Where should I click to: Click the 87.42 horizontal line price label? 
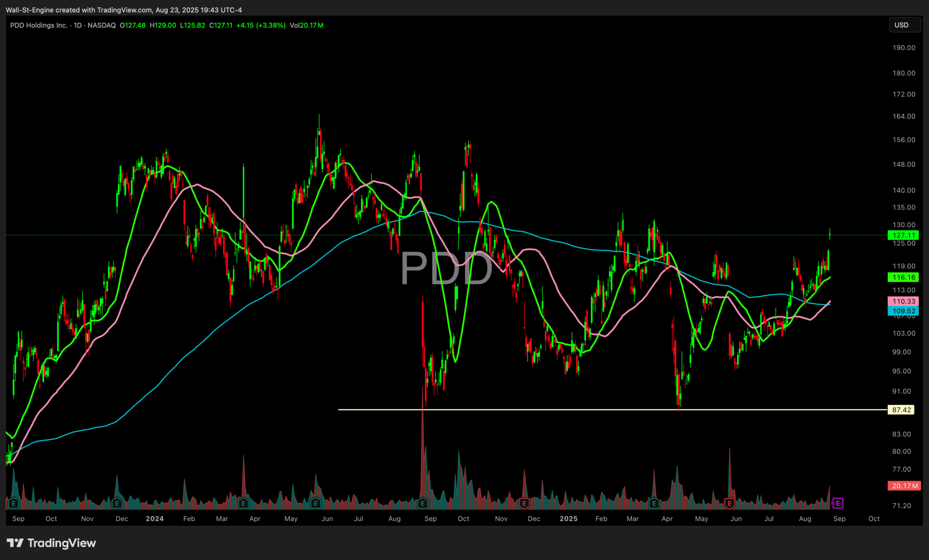(x=901, y=410)
